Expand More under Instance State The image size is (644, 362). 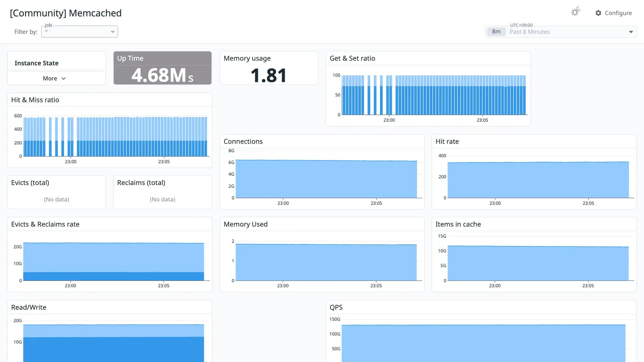pyautogui.click(x=54, y=78)
